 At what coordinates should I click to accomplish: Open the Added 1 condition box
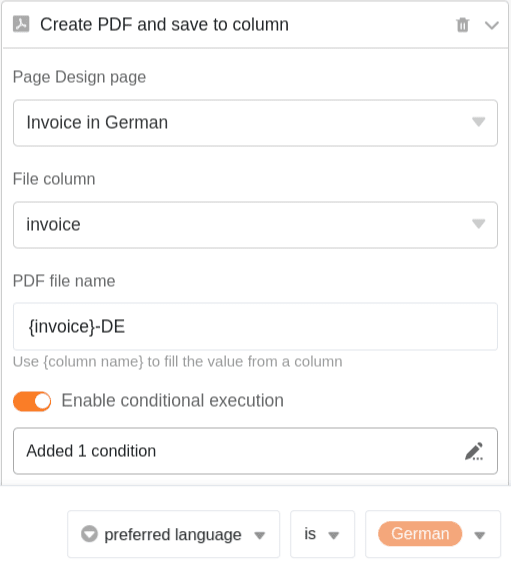pos(255,451)
